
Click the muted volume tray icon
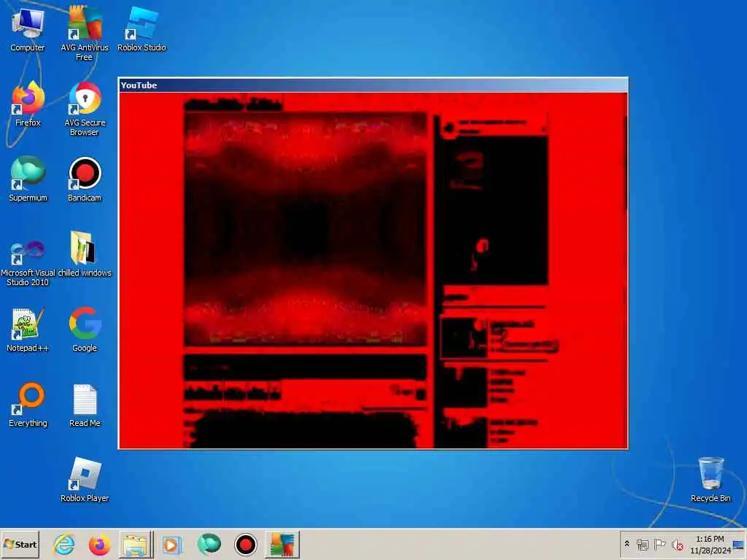pos(677,544)
